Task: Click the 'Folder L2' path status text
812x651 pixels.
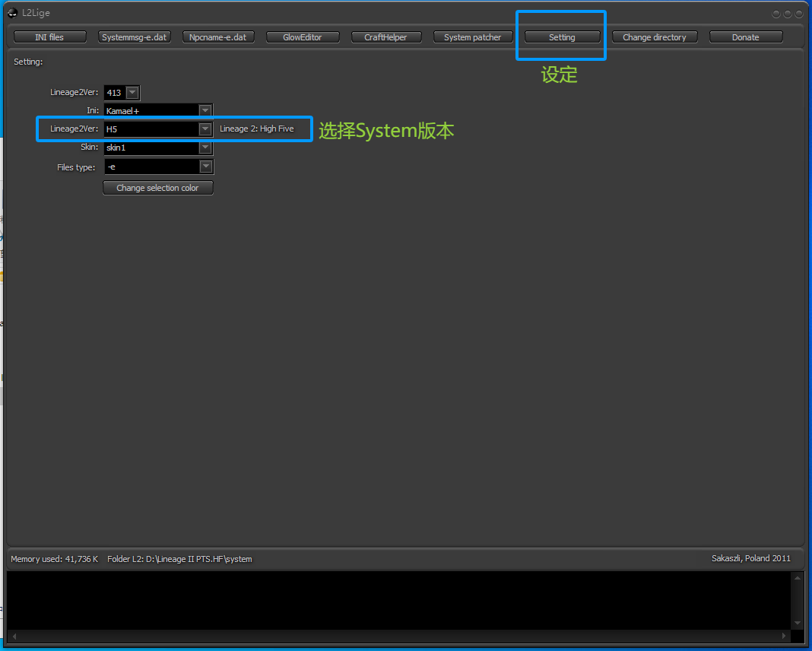Action: pos(179,559)
